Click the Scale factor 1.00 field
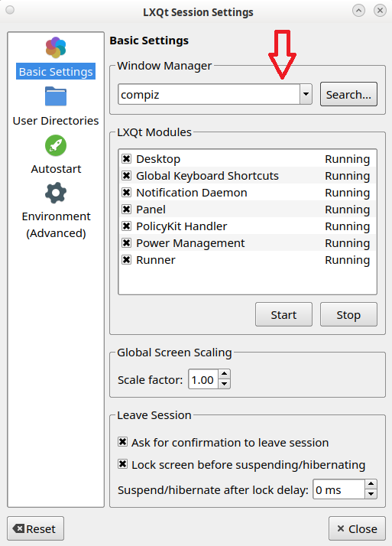The image size is (392, 546). coord(203,379)
